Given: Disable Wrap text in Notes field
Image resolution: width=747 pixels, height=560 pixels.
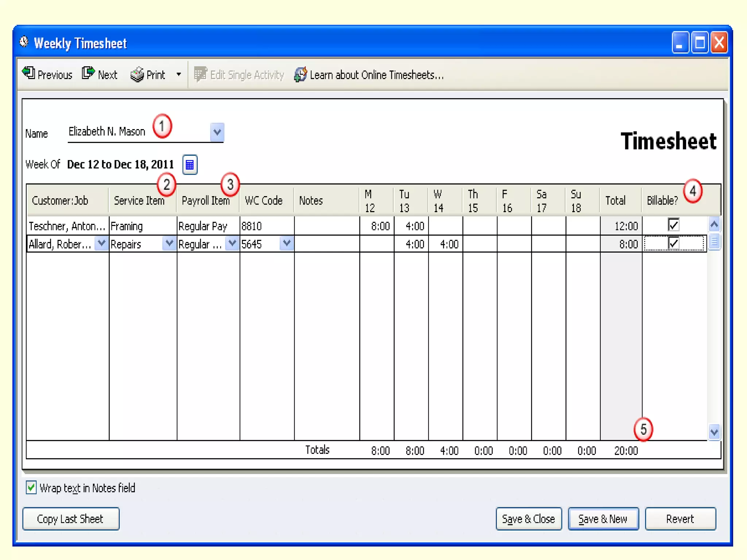Looking at the screenshot, I should pyautogui.click(x=31, y=488).
